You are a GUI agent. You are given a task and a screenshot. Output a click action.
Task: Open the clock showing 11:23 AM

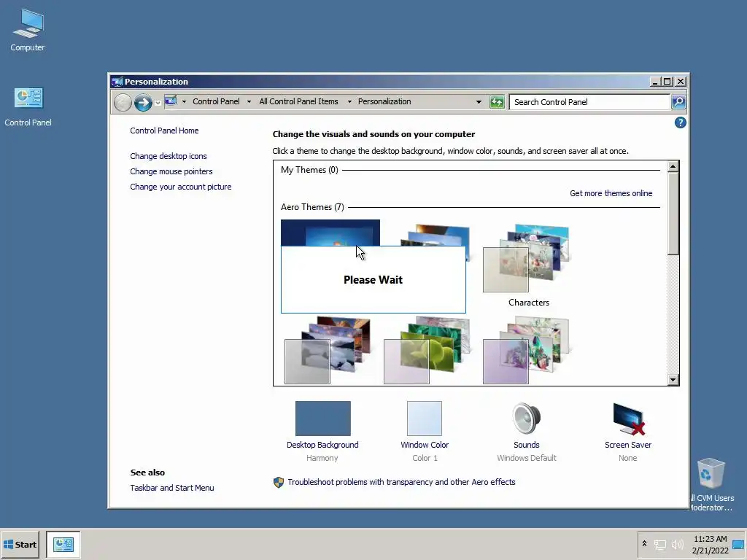point(710,544)
